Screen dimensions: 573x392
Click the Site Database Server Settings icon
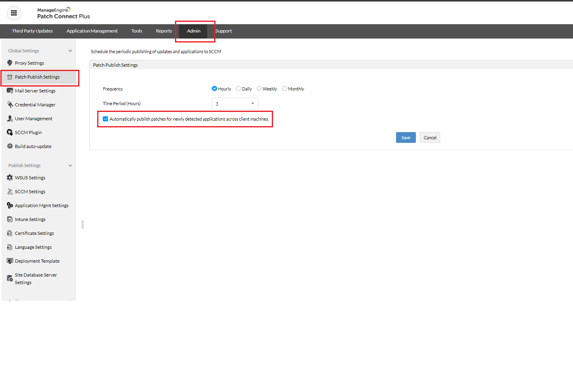[x=10, y=279]
